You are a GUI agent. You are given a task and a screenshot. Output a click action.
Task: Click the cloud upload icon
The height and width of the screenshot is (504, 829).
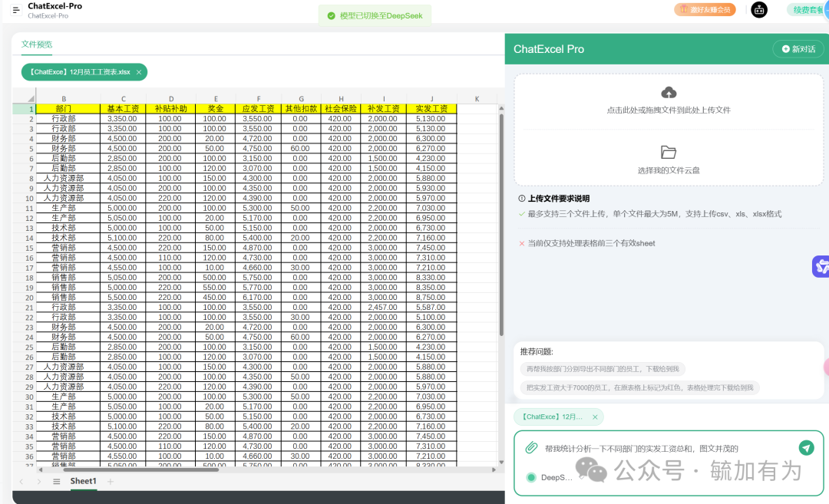[x=669, y=93]
